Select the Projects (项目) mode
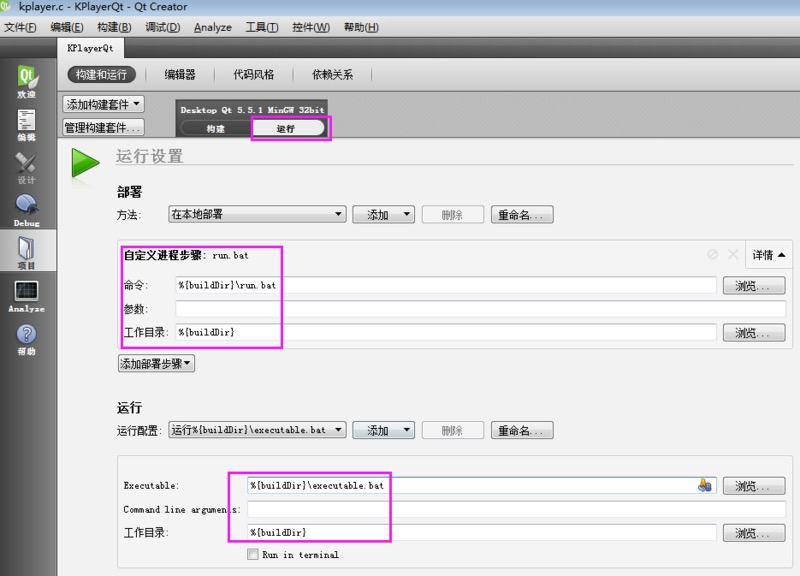This screenshot has height=576, width=800. (27, 253)
